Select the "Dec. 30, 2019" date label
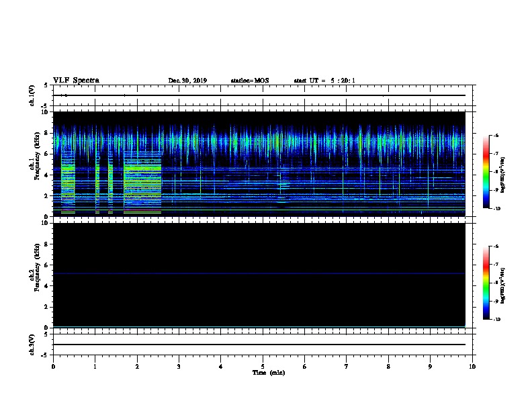 click(187, 81)
